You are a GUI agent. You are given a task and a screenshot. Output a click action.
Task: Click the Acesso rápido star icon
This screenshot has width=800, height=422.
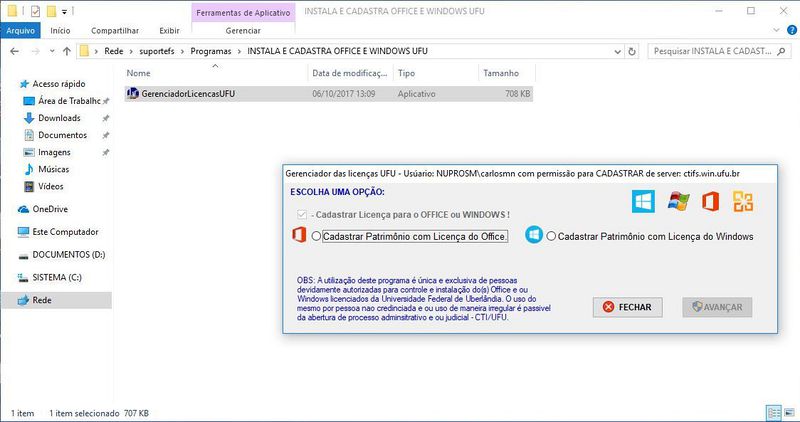(x=24, y=84)
